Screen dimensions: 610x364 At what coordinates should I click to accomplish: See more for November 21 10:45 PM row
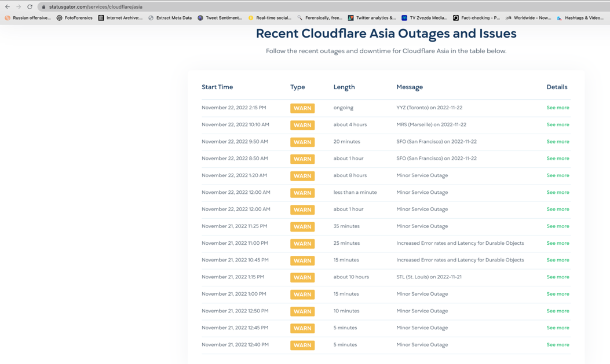point(558,260)
